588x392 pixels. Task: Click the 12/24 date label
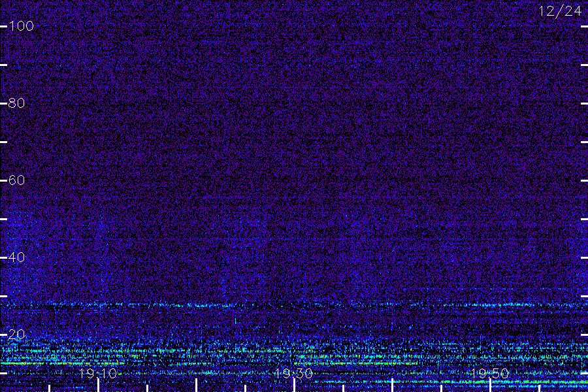[x=561, y=11]
